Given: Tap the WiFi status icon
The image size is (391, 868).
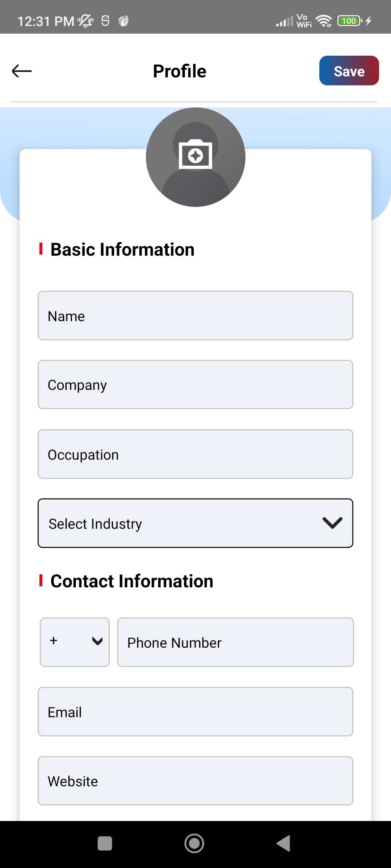Looking at the screenshot, I should coord(323,21).
